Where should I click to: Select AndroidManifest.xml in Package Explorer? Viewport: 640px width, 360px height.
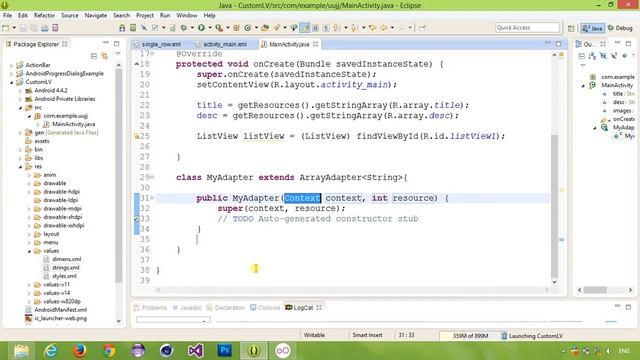tap(60, 310)
